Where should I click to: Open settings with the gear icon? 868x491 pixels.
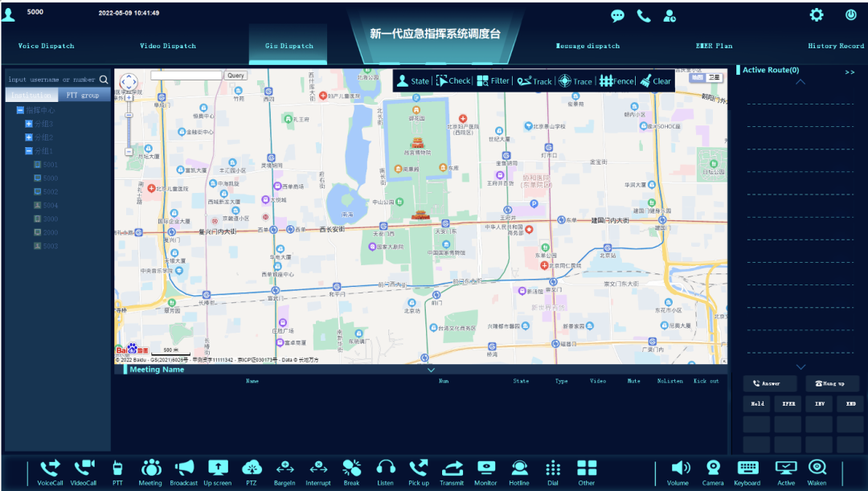tap(817, 15)
